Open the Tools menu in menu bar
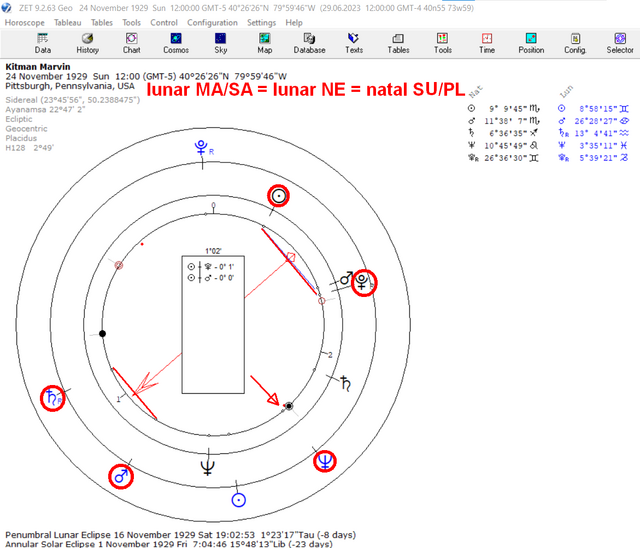 coord(131,23)
